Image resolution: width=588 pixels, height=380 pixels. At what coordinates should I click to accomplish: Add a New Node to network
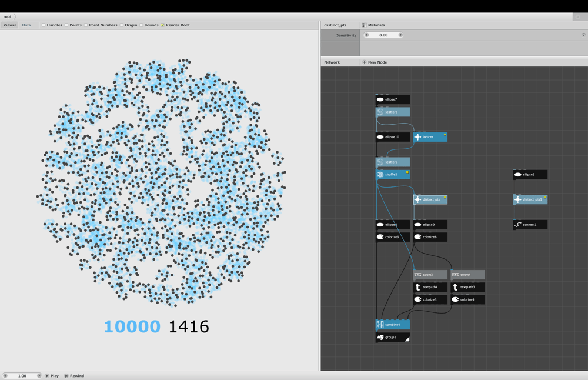click(375, 62)
